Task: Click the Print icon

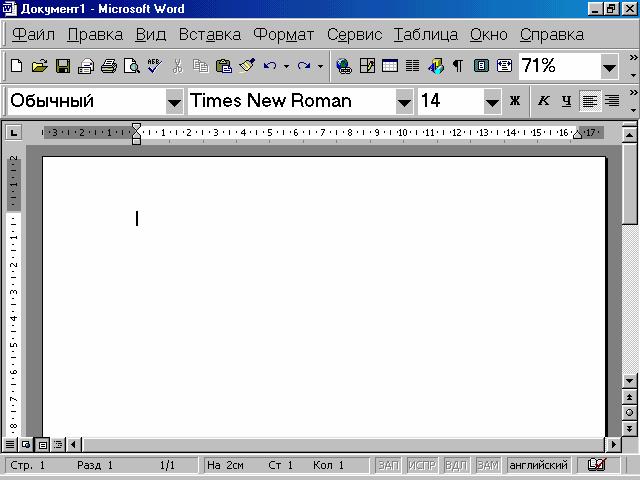Action: (109, 66)
